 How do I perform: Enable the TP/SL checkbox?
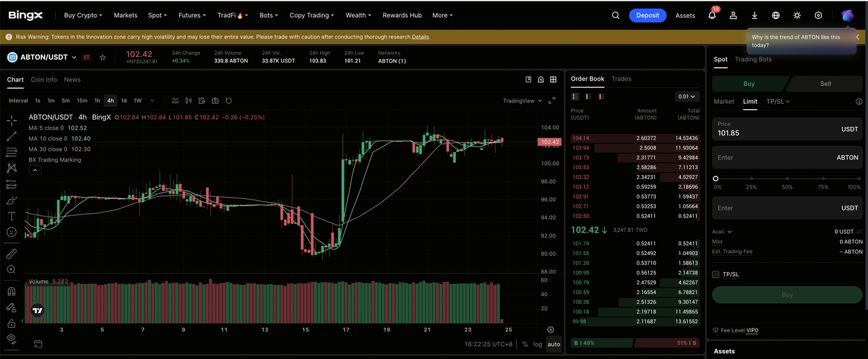click(715, 274)
